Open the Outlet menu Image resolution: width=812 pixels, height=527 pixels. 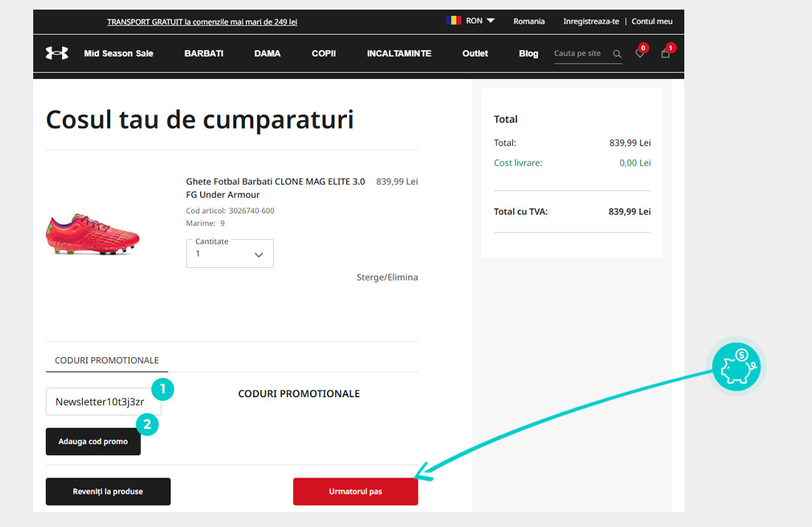pos(475,53)
